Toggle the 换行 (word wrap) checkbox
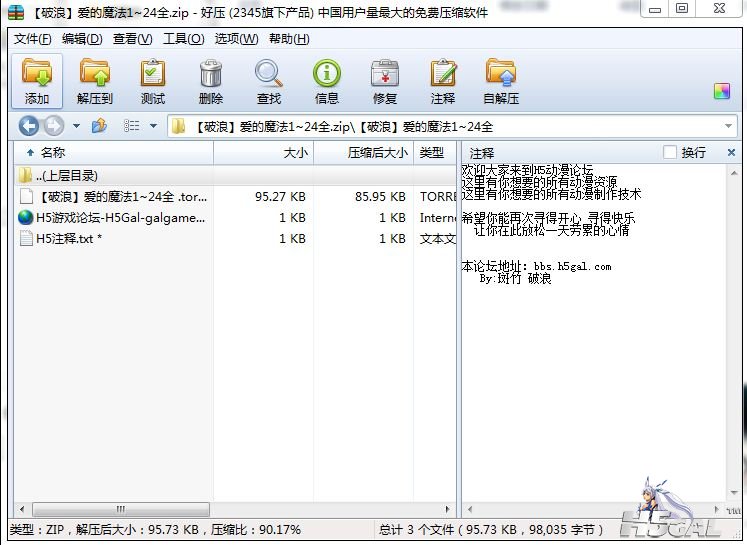 coord(670,153)
